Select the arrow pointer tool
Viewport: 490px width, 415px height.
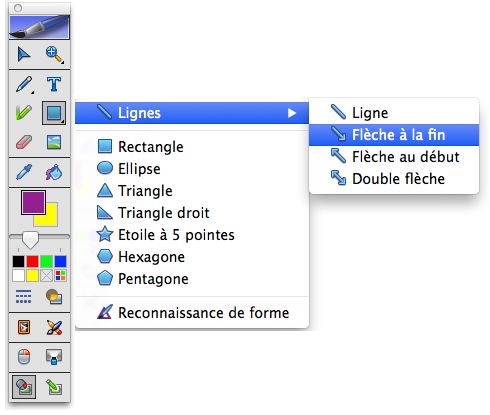24,55
